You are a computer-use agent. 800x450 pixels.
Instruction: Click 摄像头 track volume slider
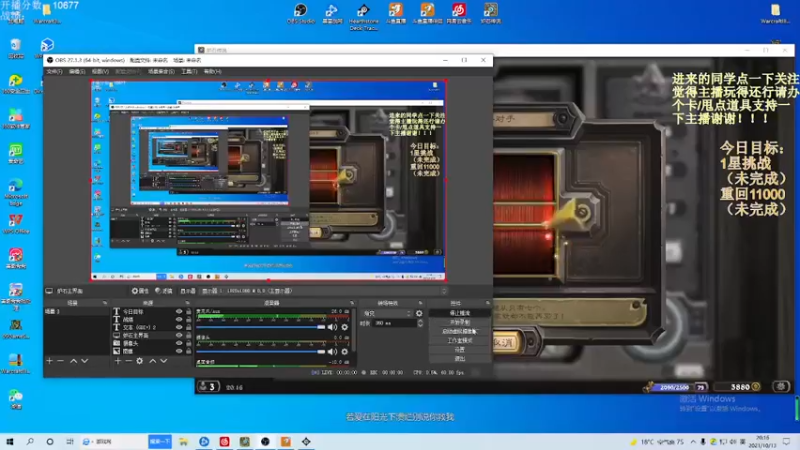(x=260, y=352)
